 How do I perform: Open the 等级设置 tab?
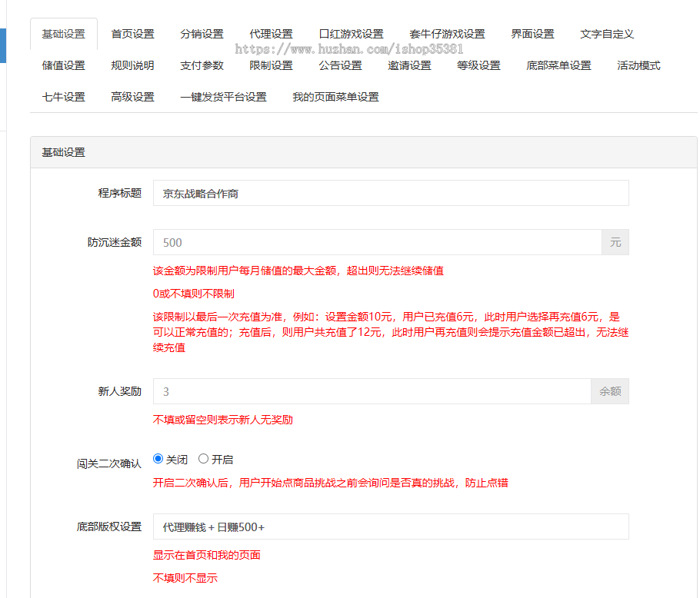click(x=478, y=65)
